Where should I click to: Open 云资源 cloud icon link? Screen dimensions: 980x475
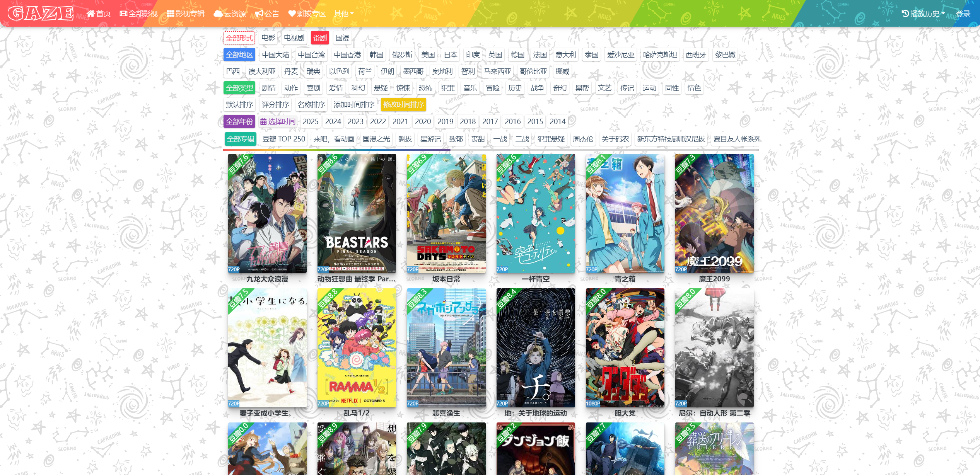(230, 14)
